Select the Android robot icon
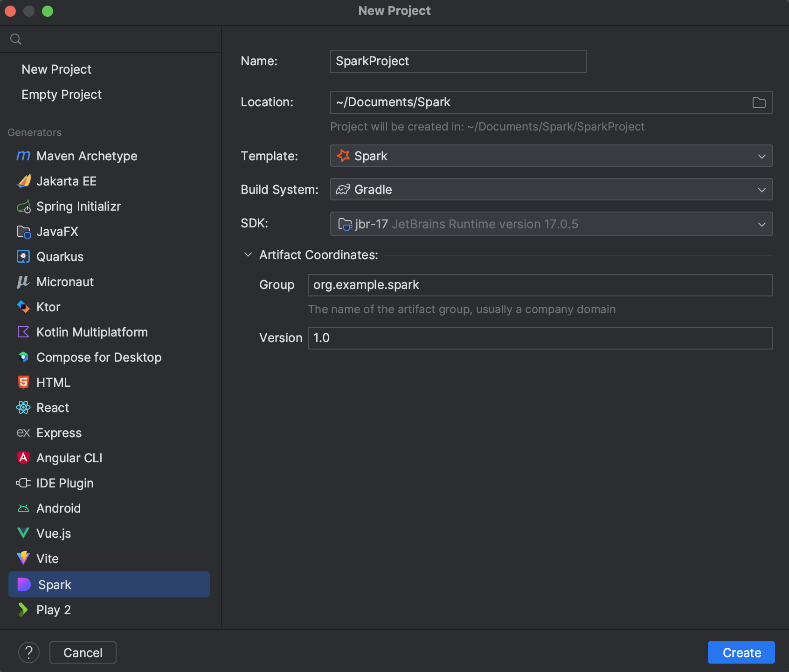This screenshot has width=789, height=672. [23, 508]
